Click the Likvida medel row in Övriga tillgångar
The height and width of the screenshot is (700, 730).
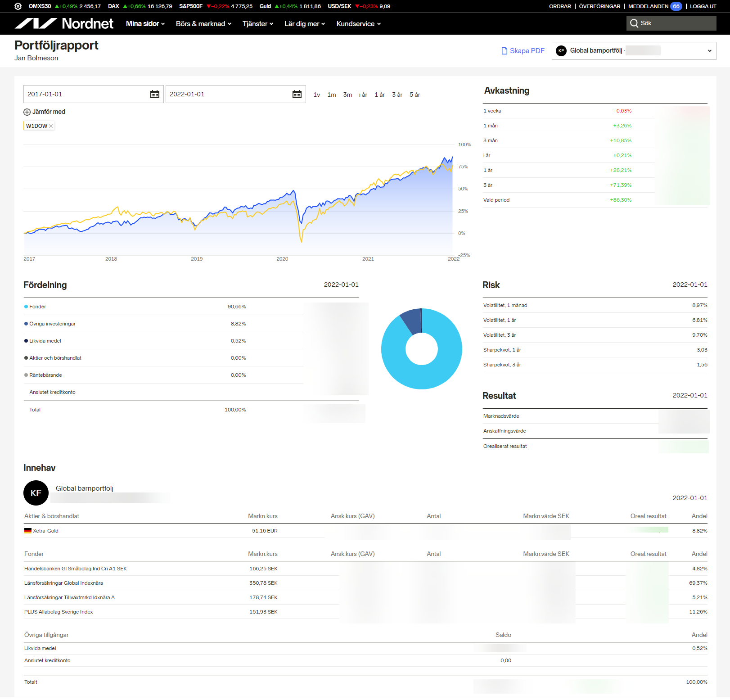[x=365, y=648]
